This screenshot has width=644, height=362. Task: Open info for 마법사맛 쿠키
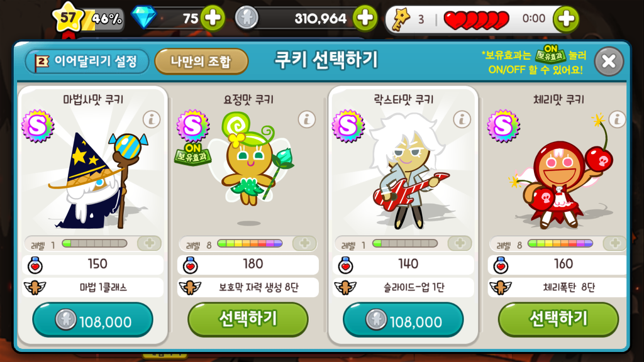(152, 120)
